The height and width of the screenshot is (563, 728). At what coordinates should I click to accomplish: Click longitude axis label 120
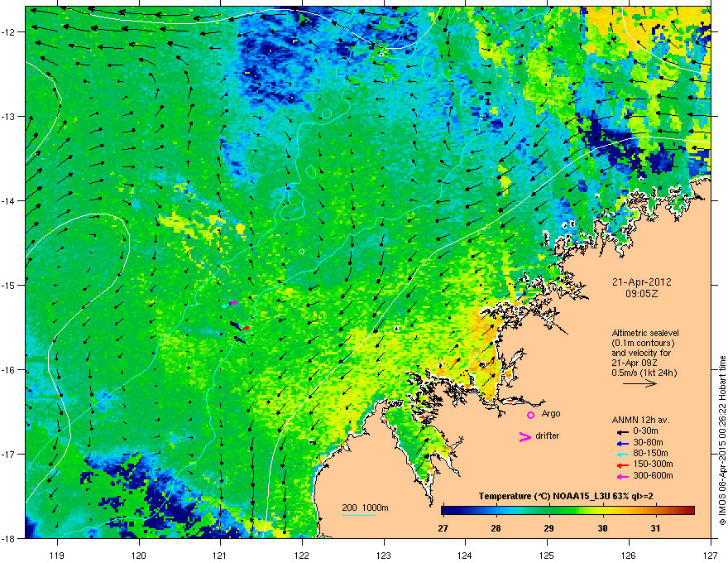point(139,555)
